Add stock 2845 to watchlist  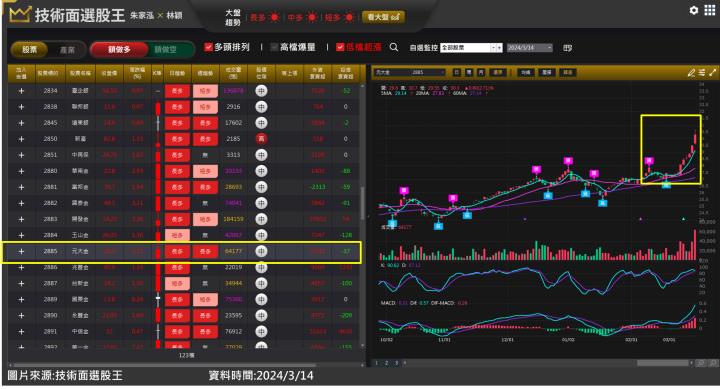tap(21, 123)
